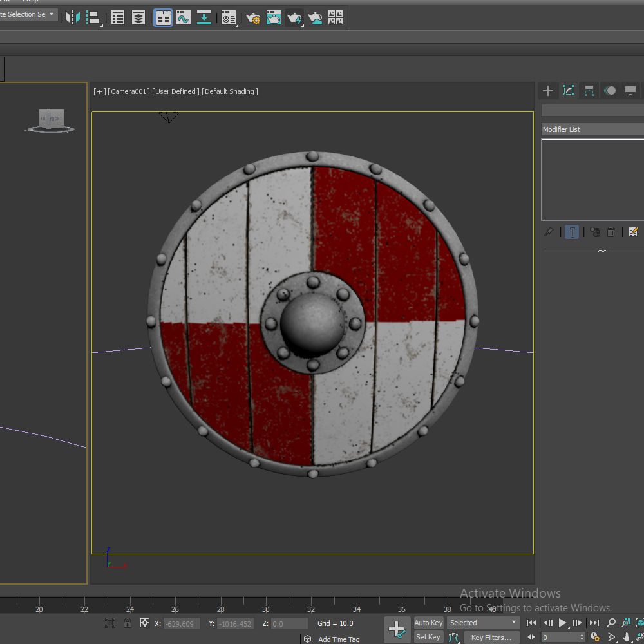Click frame 30 on the timeline
This screenshot has width=644, height=644.
coord(266,609)
